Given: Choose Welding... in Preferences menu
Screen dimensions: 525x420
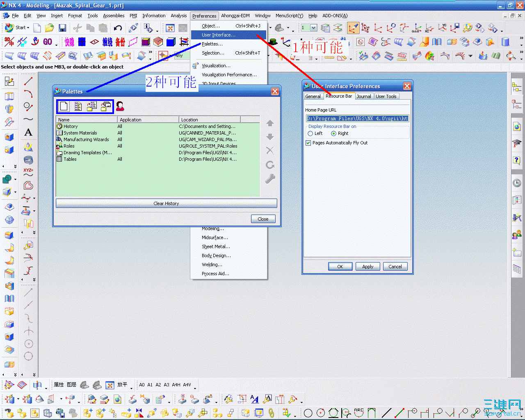Looking at the screenshot, I should pos(229,265).
